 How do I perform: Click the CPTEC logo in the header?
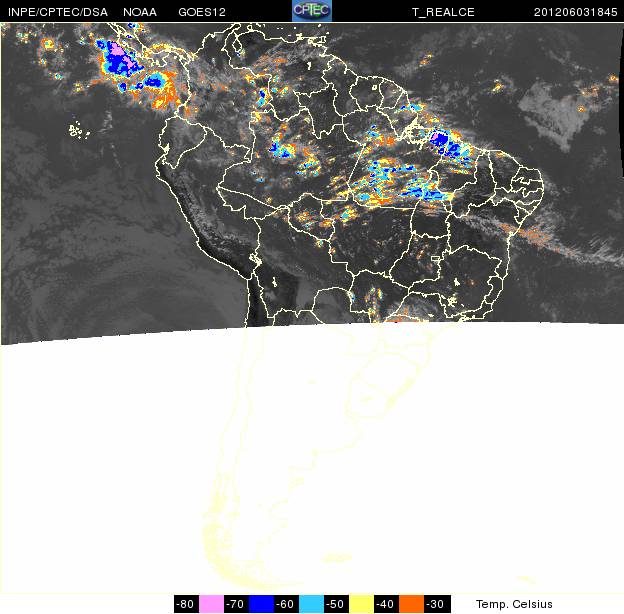tap(312, 11)
